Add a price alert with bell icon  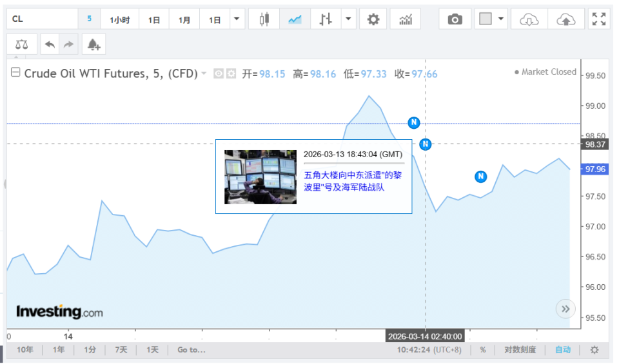(93, 44)
